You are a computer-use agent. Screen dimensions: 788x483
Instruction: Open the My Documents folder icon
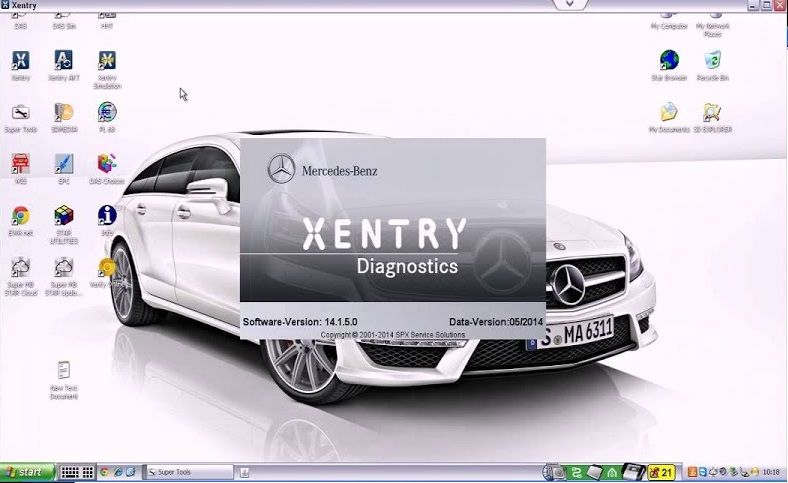coord(669,113)
